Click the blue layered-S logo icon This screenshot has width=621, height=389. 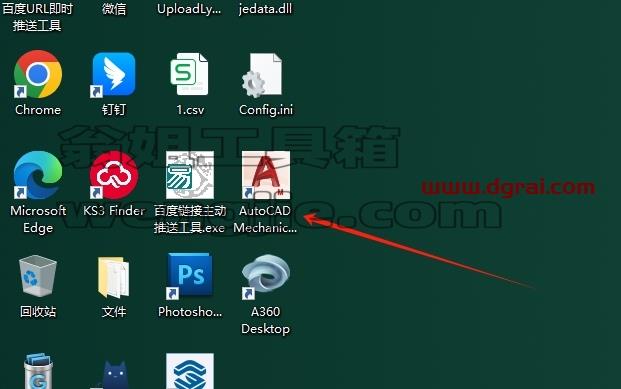190,371
